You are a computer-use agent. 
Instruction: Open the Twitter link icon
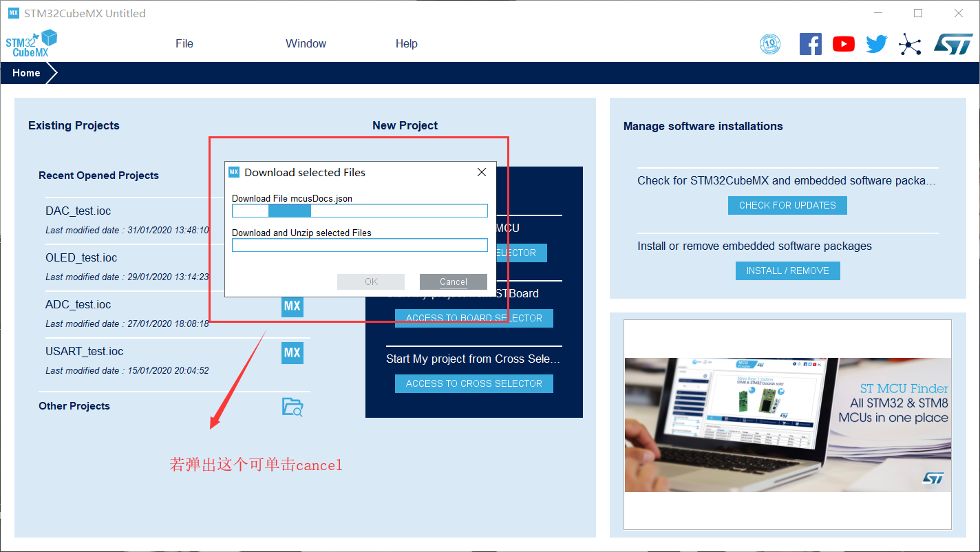click(877, 44)
